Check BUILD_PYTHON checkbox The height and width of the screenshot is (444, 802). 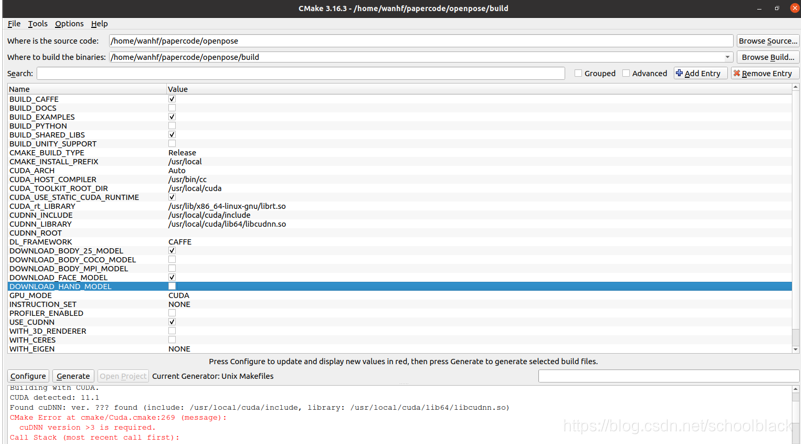point(172,126)
